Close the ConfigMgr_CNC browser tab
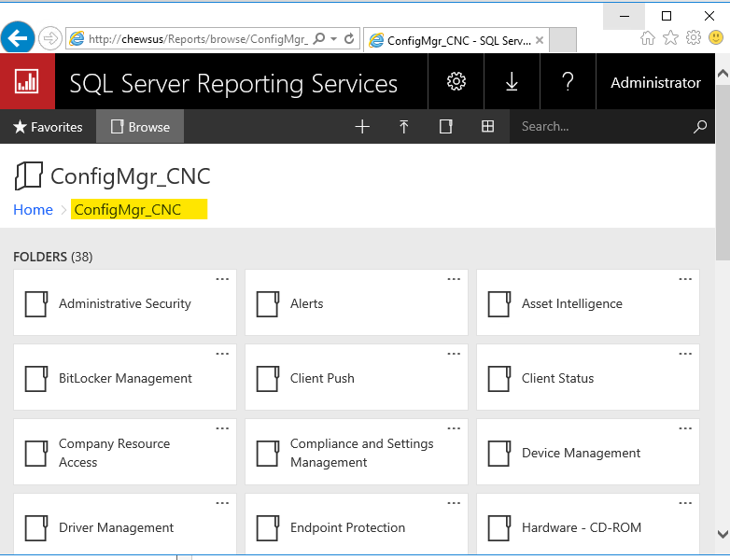730x560 pixels. click(x=540, y=40)
